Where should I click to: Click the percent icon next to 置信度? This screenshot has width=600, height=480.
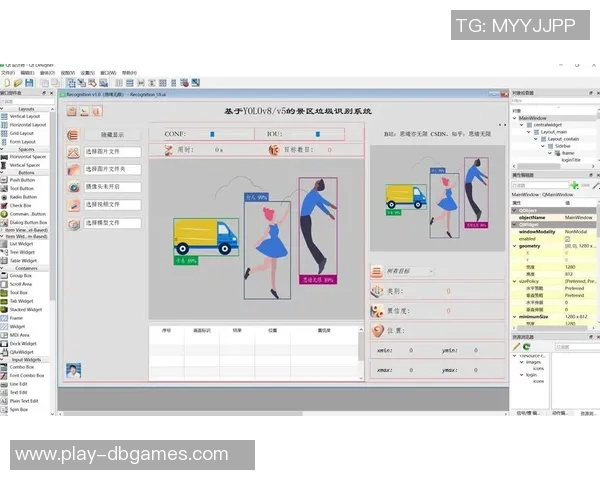[377, 311]
